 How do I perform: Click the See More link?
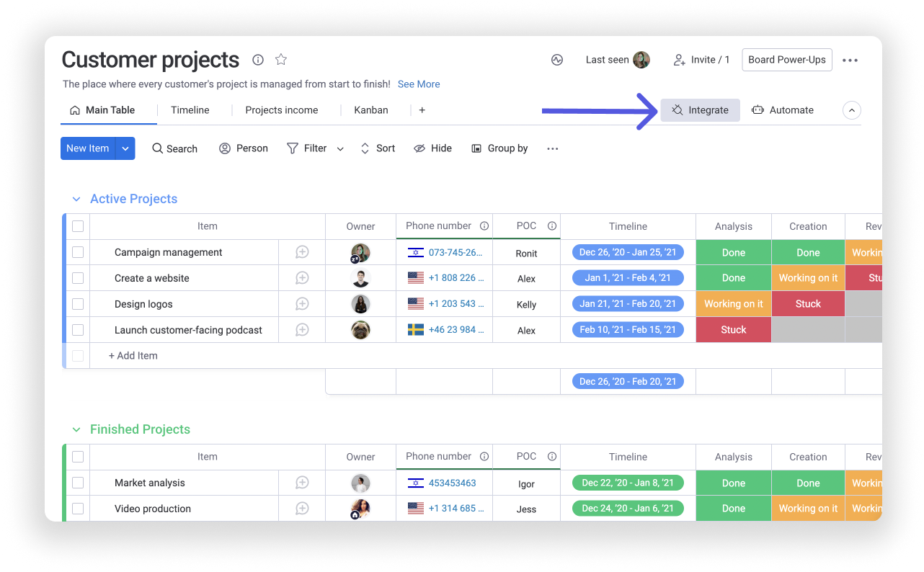[419, 84]
